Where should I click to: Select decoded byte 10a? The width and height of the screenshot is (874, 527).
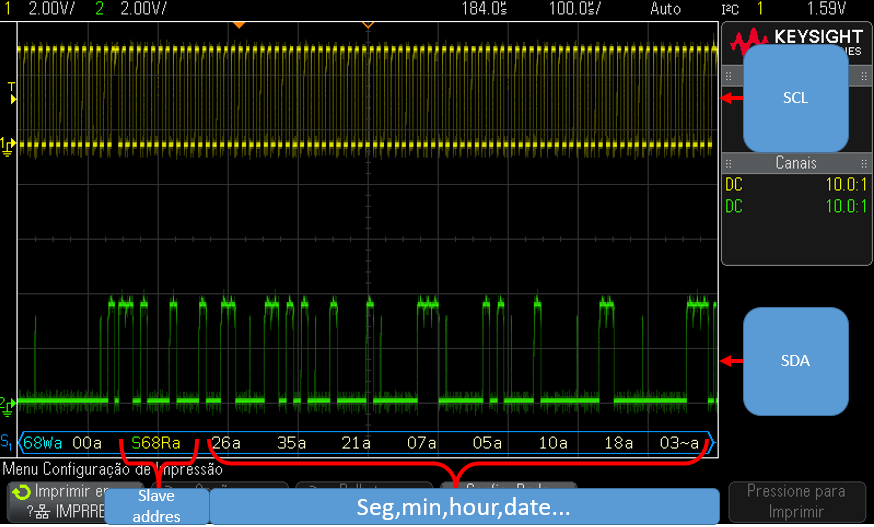tap(553, 443)
